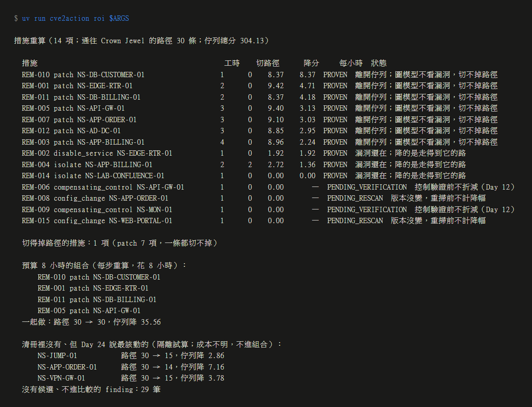This screenshot has width=532, height=407.
Task: Click PENDING_VERIFICATION status in REM-006 row
Action: (x=367, y=187)
